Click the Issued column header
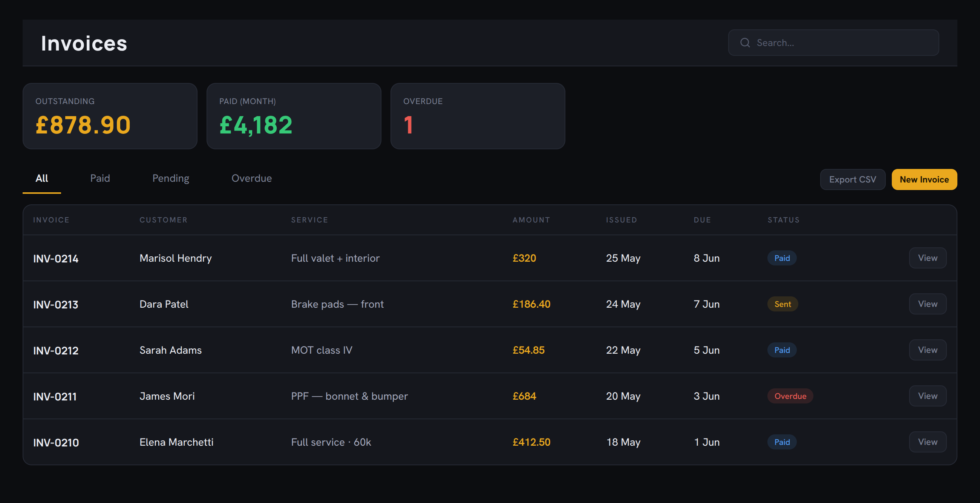Viewport: 980px width, 503px height. [622, 220]
